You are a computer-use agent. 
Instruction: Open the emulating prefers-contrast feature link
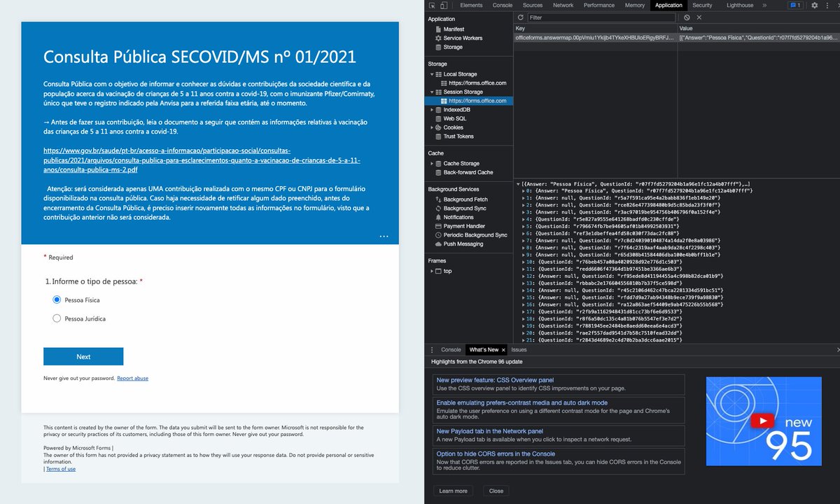[x=522, y=402]
